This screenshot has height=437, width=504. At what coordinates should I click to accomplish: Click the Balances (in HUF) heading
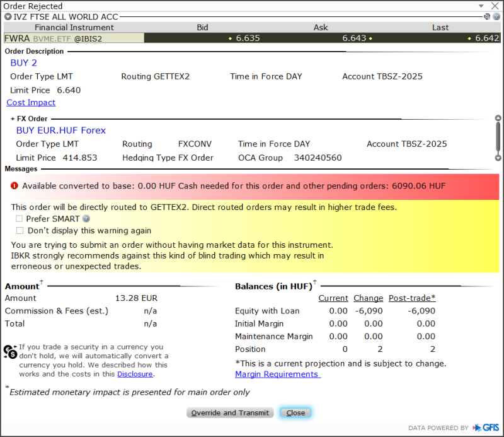[273, 286]
